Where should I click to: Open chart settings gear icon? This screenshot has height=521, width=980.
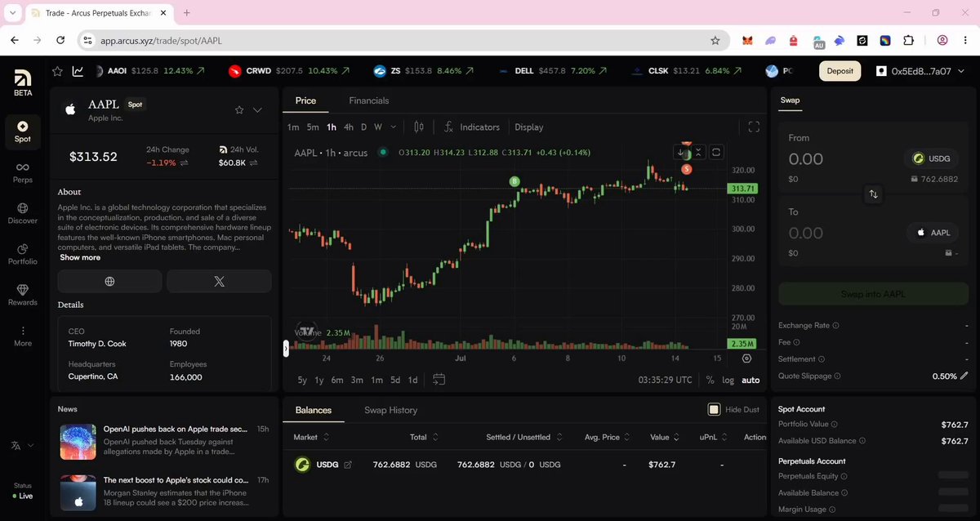[x=747, y=358]
